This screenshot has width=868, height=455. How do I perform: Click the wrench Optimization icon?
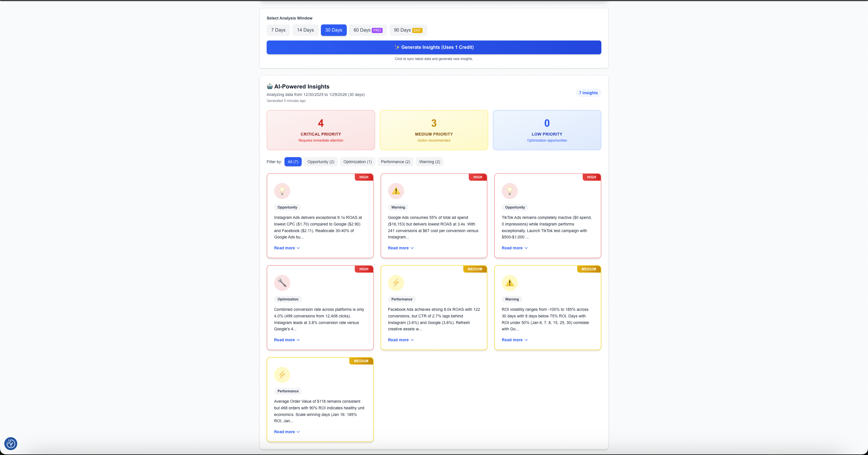pos(282,283)
